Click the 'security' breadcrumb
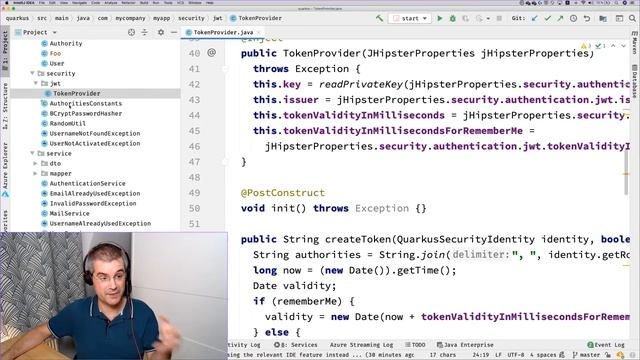 [191, 18]
